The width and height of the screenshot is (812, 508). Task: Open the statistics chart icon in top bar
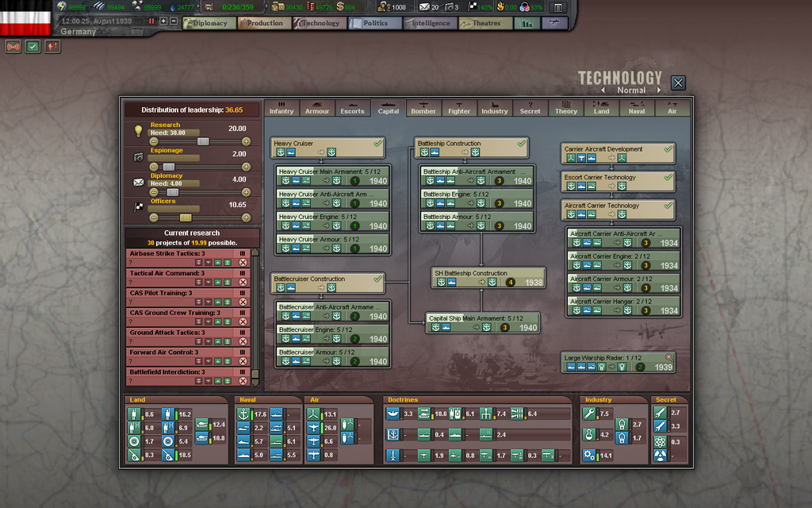[x=527, y=23]
